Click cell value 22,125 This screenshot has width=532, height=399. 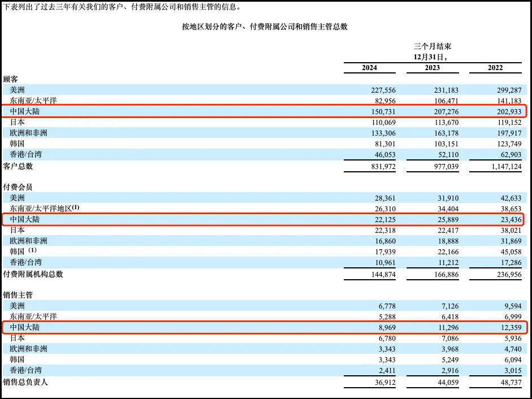click(385, 219)
